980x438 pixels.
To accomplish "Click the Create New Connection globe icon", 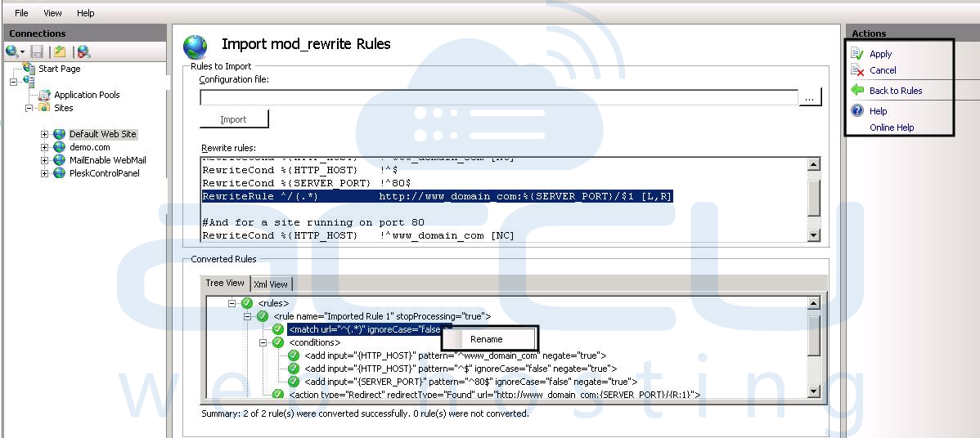I will click(12, 51).
